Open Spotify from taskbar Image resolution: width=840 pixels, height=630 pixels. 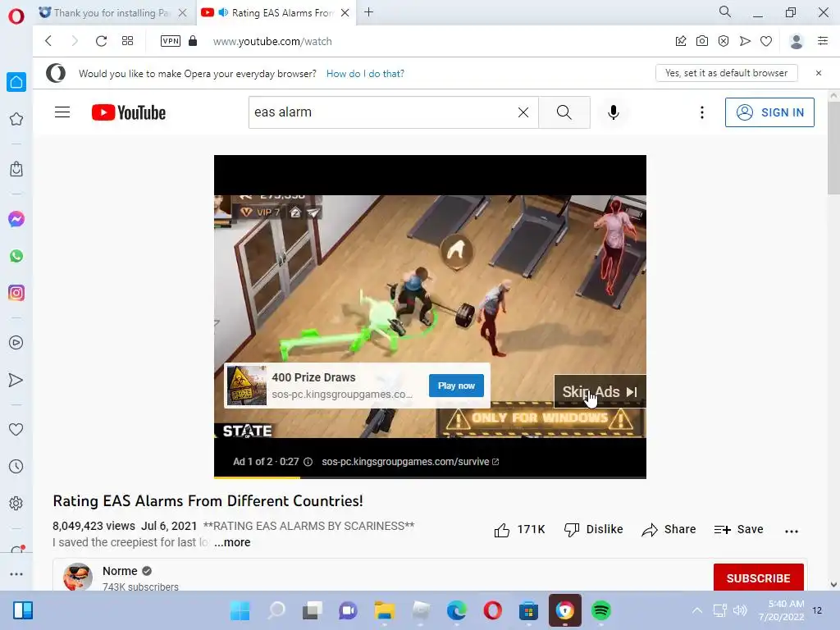601,610
